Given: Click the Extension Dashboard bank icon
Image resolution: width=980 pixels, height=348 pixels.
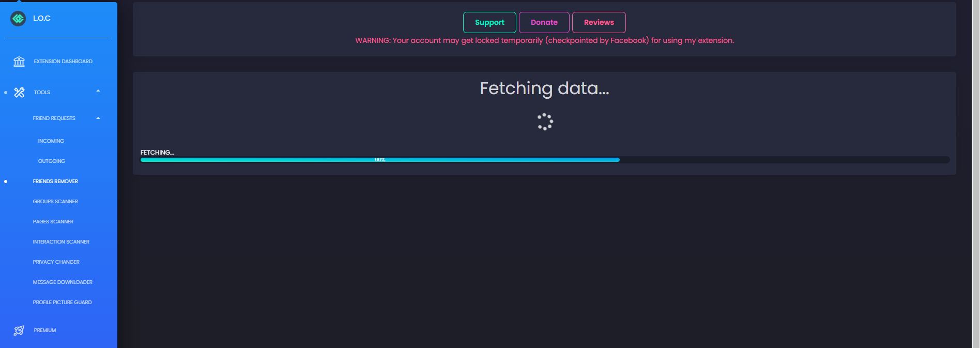Looking at the screenshot, I should (19, 62).
